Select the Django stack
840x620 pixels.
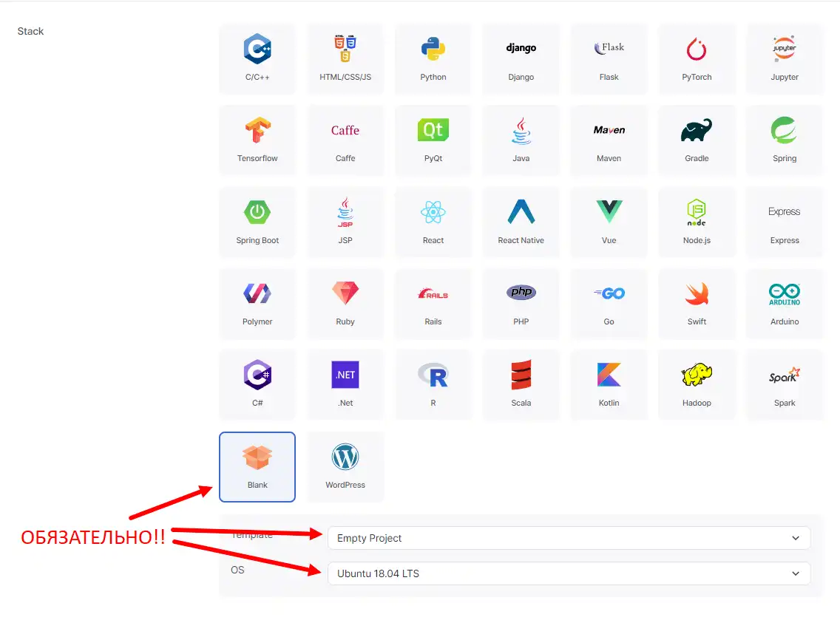[x=521, y=59]
